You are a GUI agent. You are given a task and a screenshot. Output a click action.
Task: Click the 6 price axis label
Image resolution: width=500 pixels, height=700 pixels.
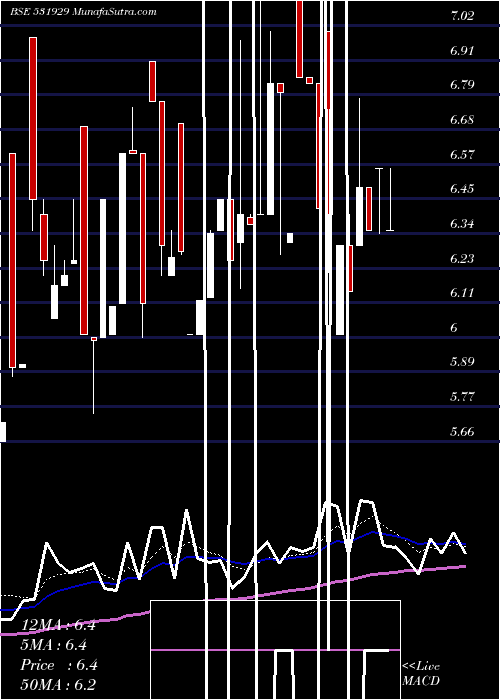pos(454,328)
